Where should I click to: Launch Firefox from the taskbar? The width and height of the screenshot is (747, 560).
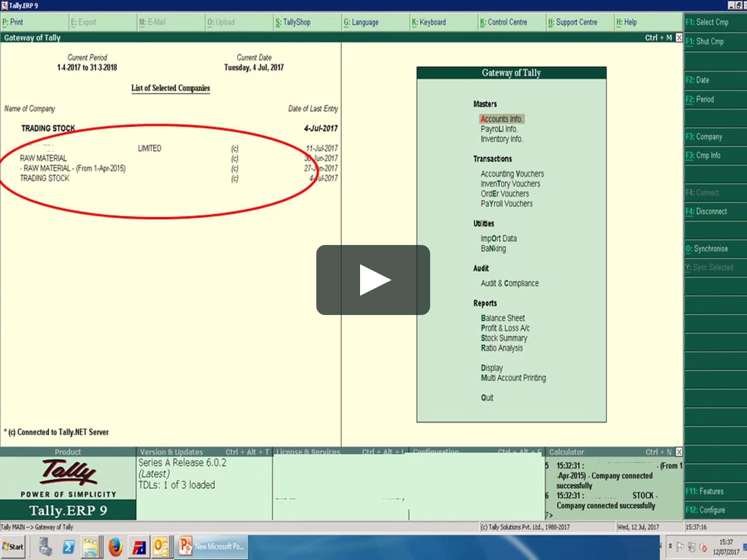coord(116,547)
